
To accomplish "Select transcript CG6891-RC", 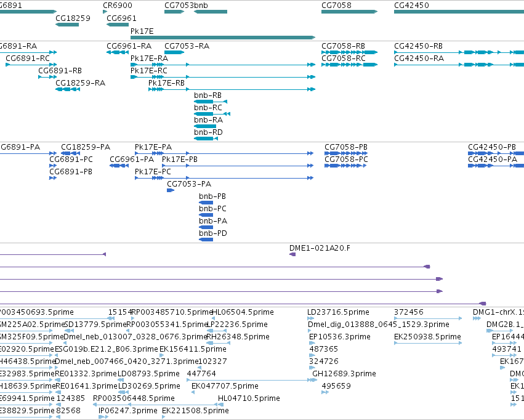I will pyautogui.click(x=31, y=65).
